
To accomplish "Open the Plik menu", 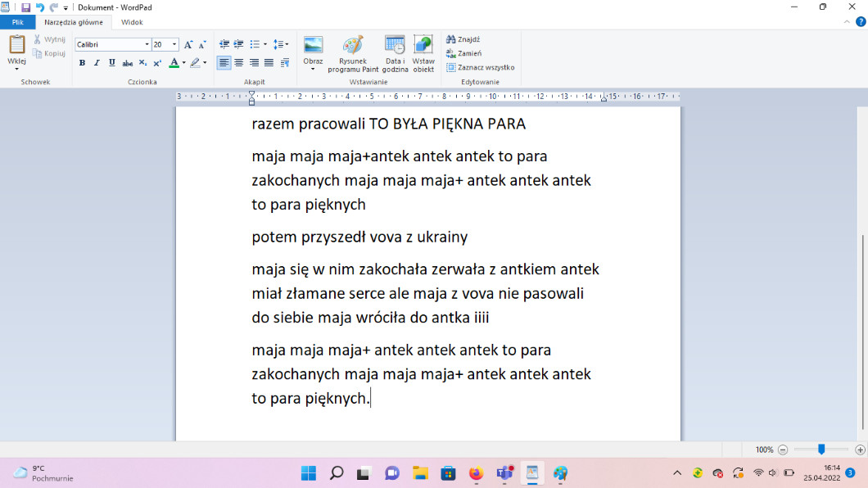I will coord(17,23).
